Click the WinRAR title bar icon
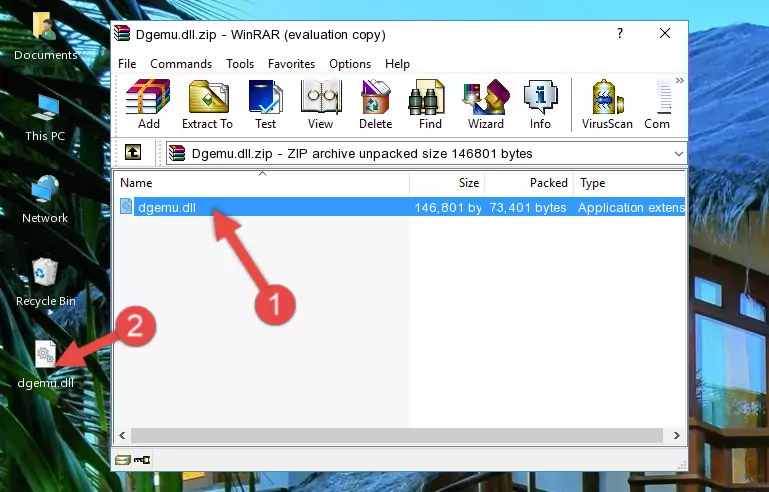Viewport: 769px width, 492px height. [x=122, y=33]
